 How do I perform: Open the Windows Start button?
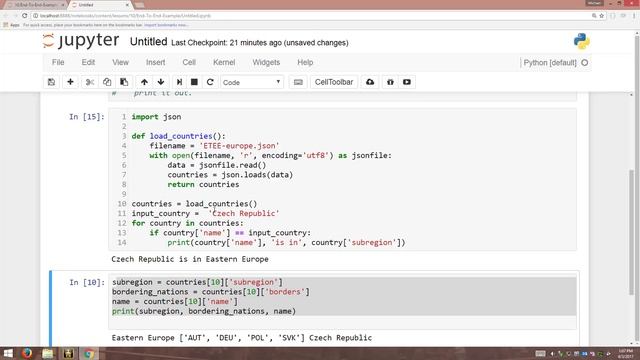tap(8, 353)
